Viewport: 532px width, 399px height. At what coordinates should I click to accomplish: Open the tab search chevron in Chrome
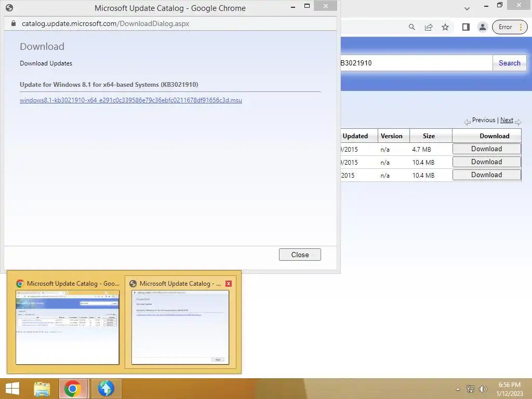[467, 8]
